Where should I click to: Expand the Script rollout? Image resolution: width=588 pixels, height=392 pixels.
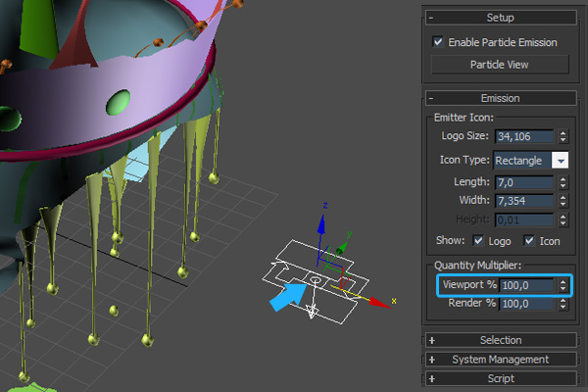501,378
